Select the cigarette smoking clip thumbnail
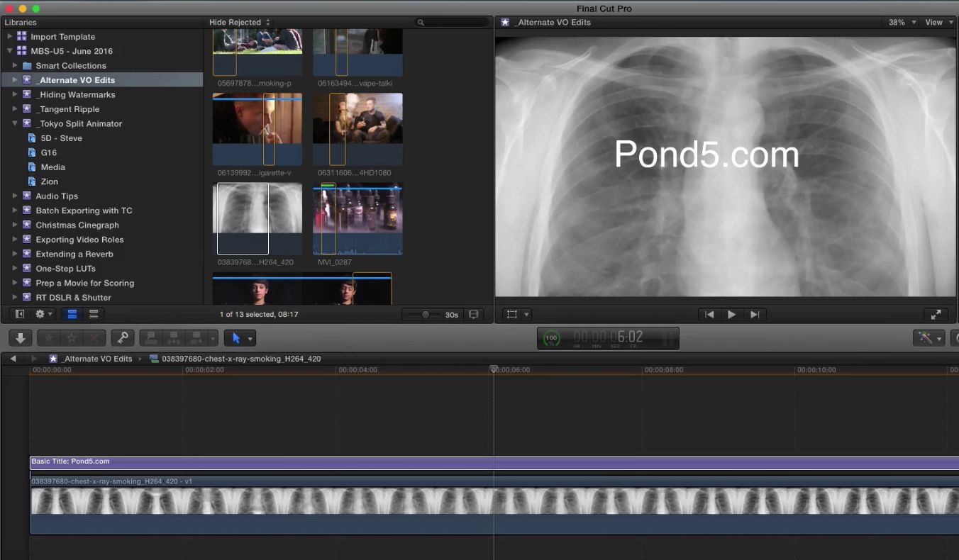Image resolution: width=959 pixels, height=560 pixels. pos(257,129)
